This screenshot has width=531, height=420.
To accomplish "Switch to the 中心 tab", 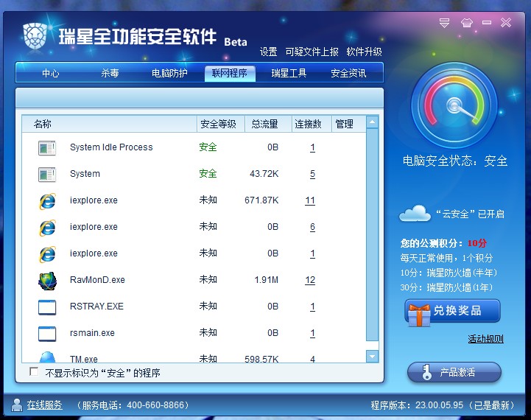I will [51, 73].
